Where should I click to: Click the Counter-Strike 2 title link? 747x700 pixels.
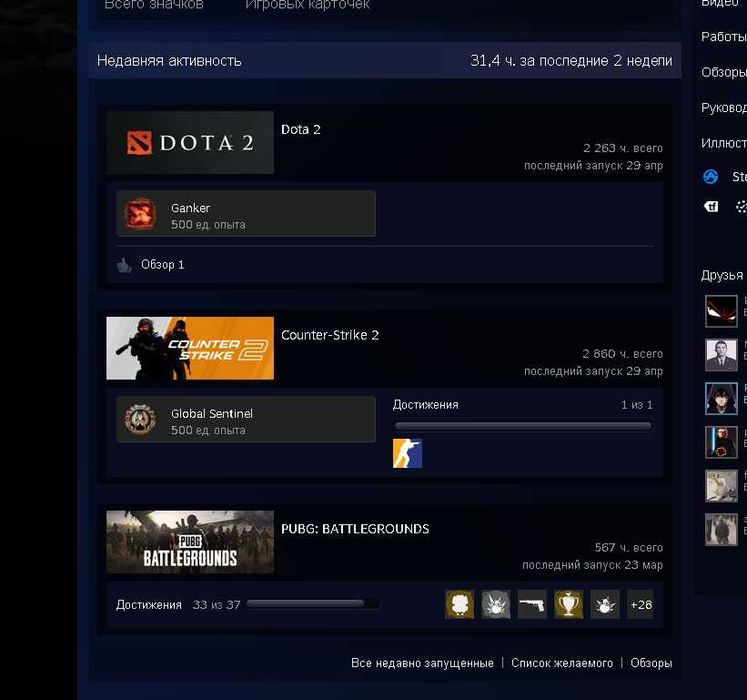pos(330,335)
